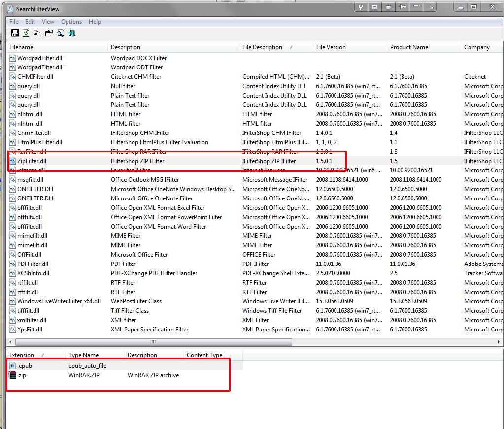The image size is (504, 429).
Task: Click the 'Citeknet' company cell
Action: click(475, 76)
